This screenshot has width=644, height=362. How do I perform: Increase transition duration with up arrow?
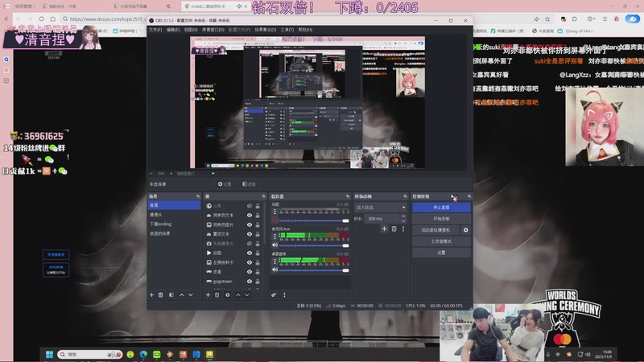pos(403,216)
